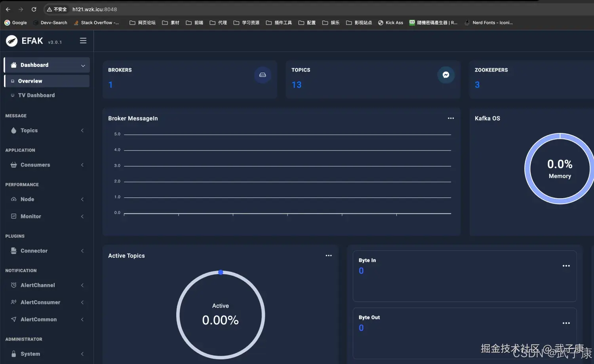This screenshot has height=364, width=594.
Task: Open the Google bookmark
Action: (x=15, y=23)
